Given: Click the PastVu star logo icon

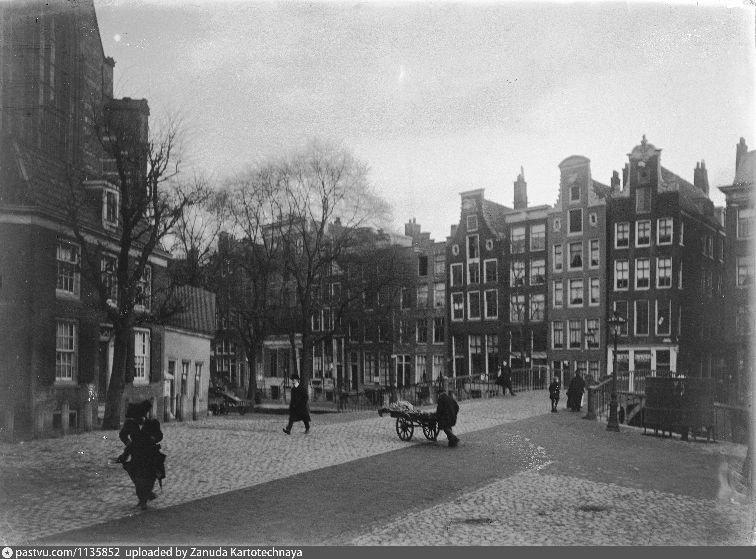Looking at the screenshot, I should pyautogui.click(x=7, y=553).
